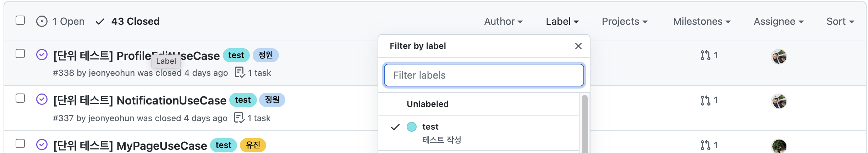Click the task list icon on issue #337

coord(239,118)
